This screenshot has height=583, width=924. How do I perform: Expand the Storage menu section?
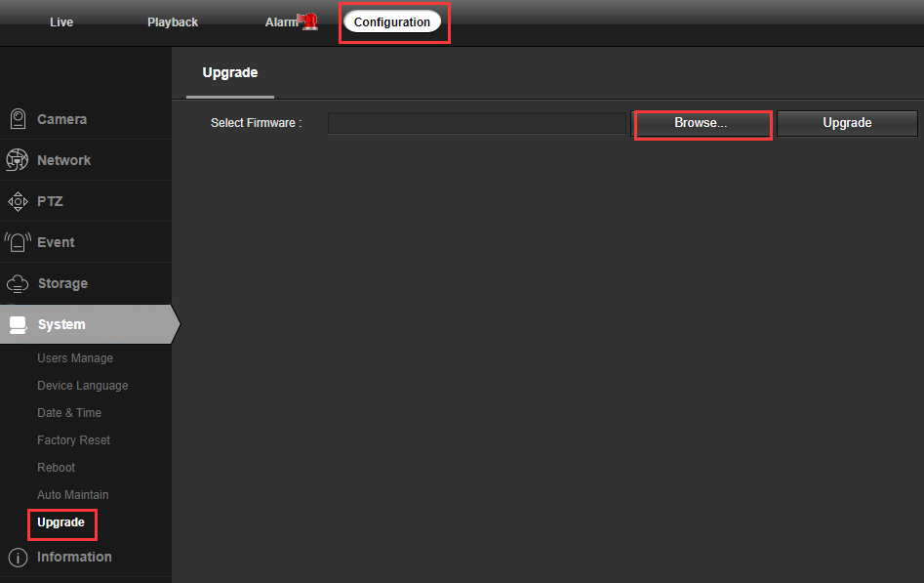tap(86, 283)
